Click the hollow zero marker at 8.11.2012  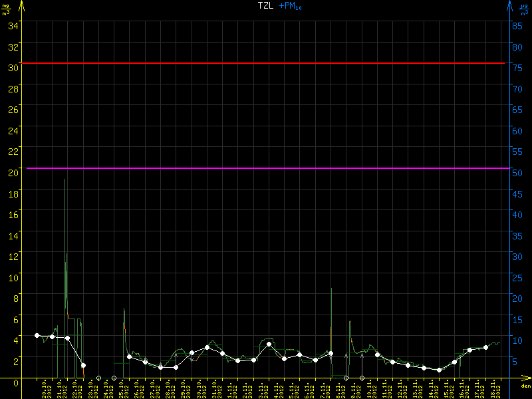[346, 378]
